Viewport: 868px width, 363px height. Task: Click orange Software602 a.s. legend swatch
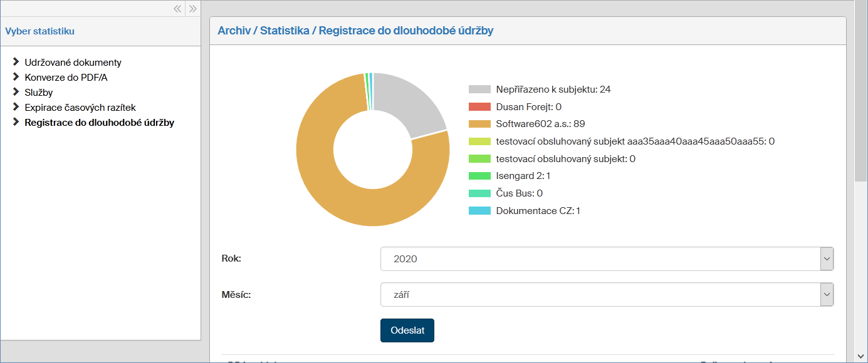[479, 124]
